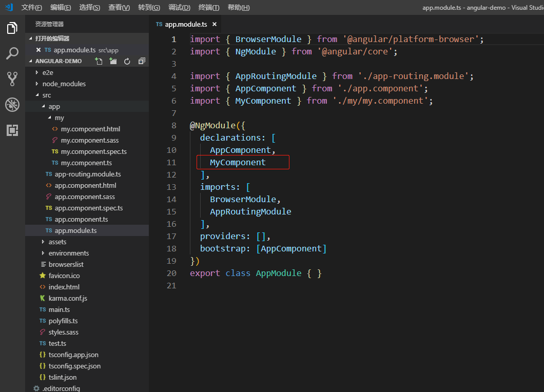Open favicon.ico file

click(x=87, y=276)
